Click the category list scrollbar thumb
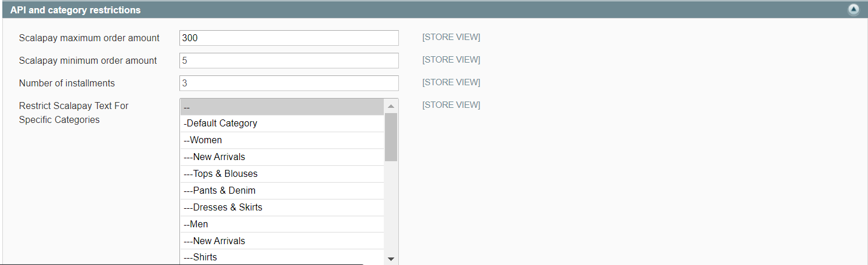868x265 pixels. point(391,137)
